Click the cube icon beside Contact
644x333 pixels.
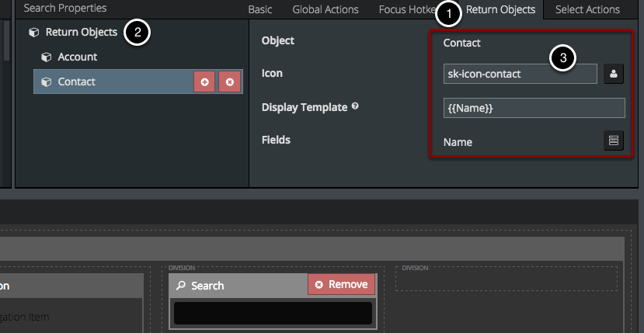[46, 82]
